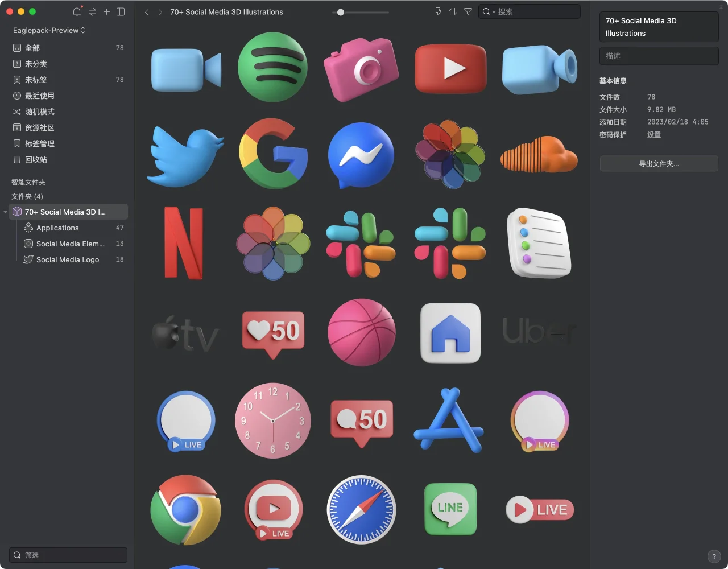The width and height of the screenshot is (728, 569).
Task: Select the pink camera thumbnail
Action: pos(361,69)
